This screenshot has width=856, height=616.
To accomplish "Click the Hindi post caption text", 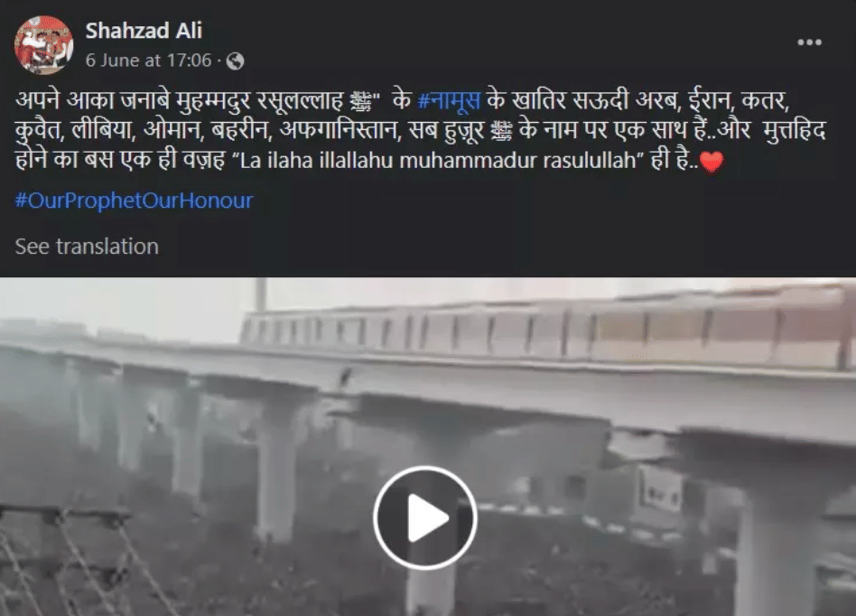I will (421, 130).
